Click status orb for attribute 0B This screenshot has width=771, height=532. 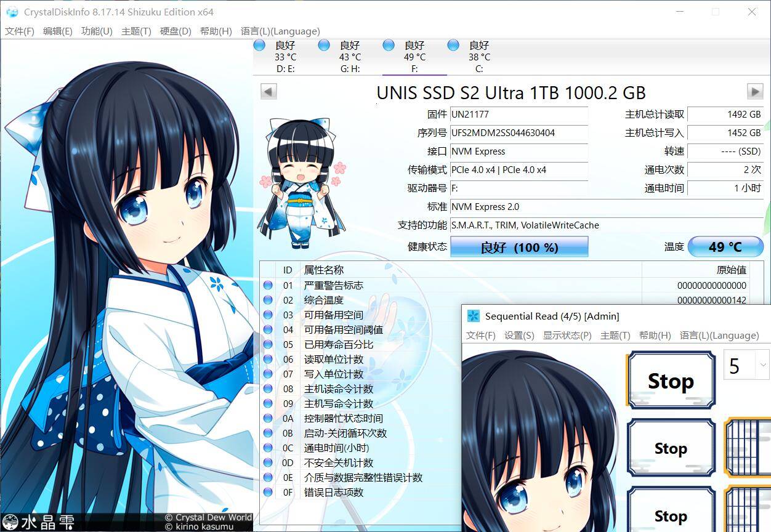click(x=268, y=433)
